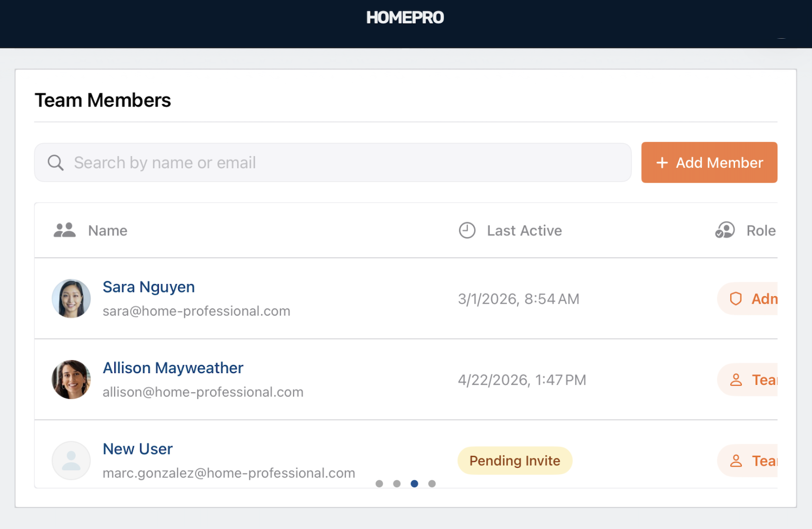Open the New User name link
The image size is (812, 529).
pyautogui.click(x=137, y=449)
